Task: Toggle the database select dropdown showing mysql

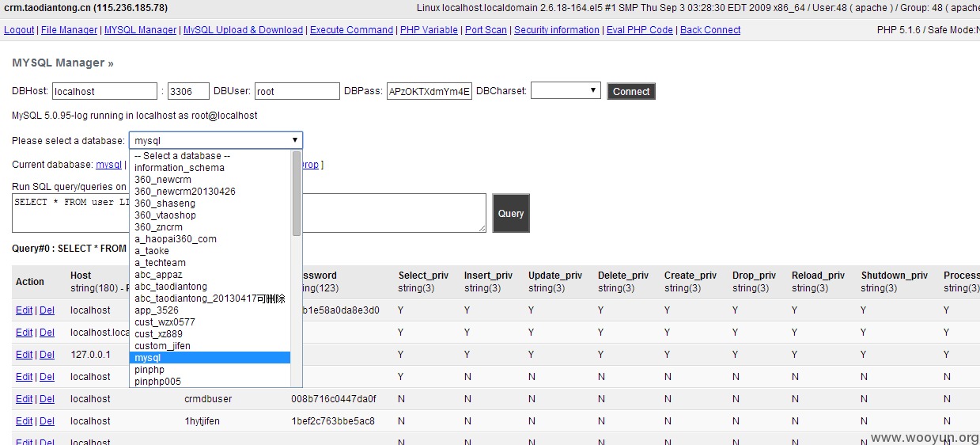Action: (216, 140)
